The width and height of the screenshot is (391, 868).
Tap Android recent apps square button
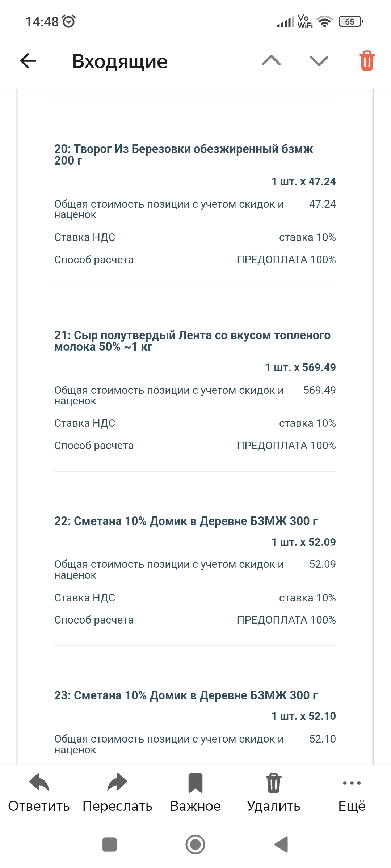pyautogui.click(x=110, y=844)
